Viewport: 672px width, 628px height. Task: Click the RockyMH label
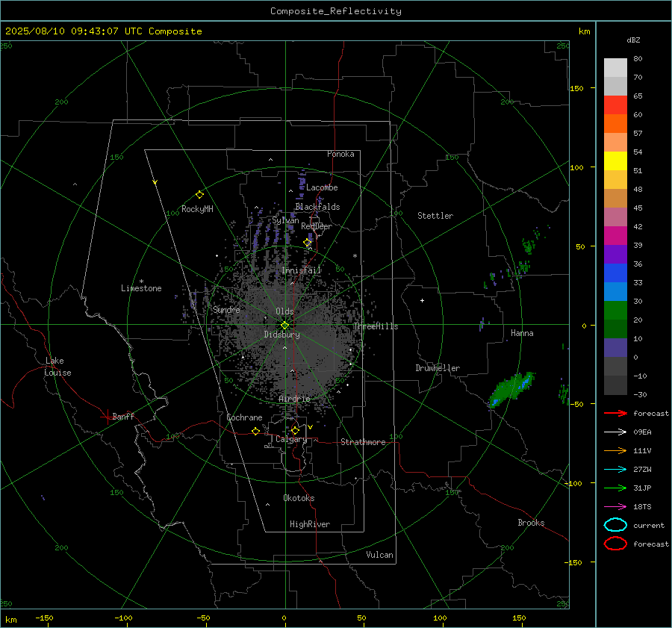point(197,209)
